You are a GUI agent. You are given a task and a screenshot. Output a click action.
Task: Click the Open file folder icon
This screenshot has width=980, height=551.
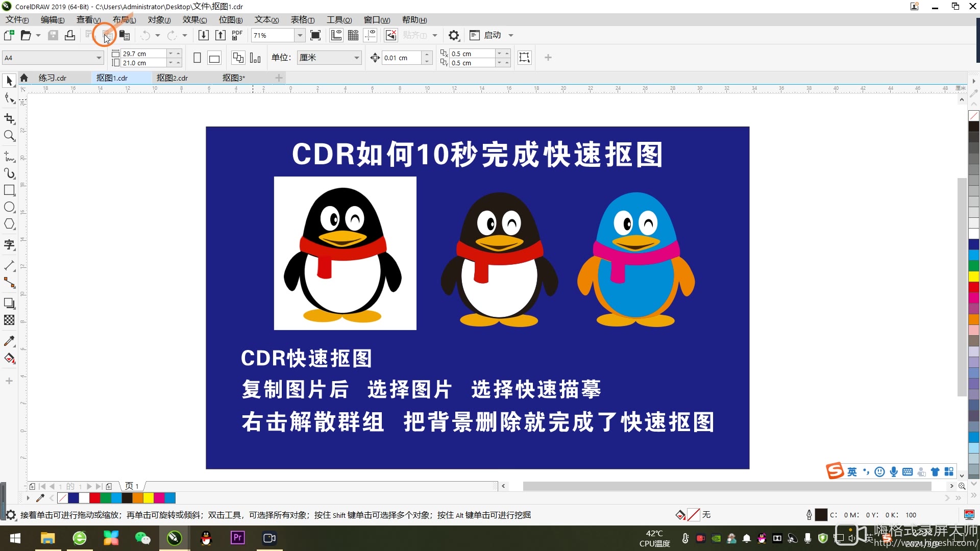[26, 35]
